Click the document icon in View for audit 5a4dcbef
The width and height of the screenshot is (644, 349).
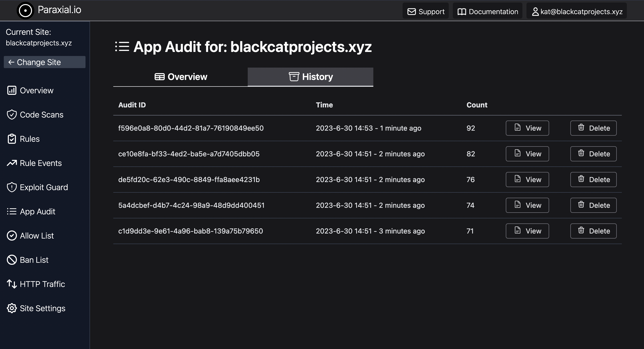click(517, 205)
